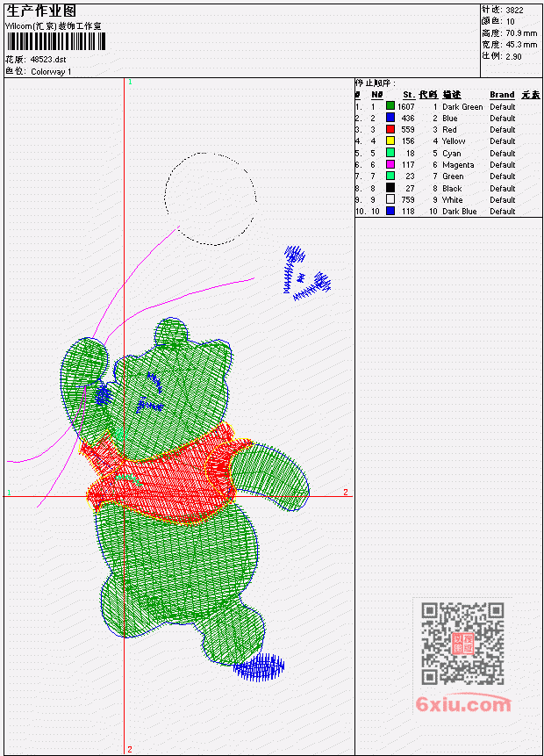
Task: Select the 'Dark Blue' description text
Action: click(x=459, y=212)
